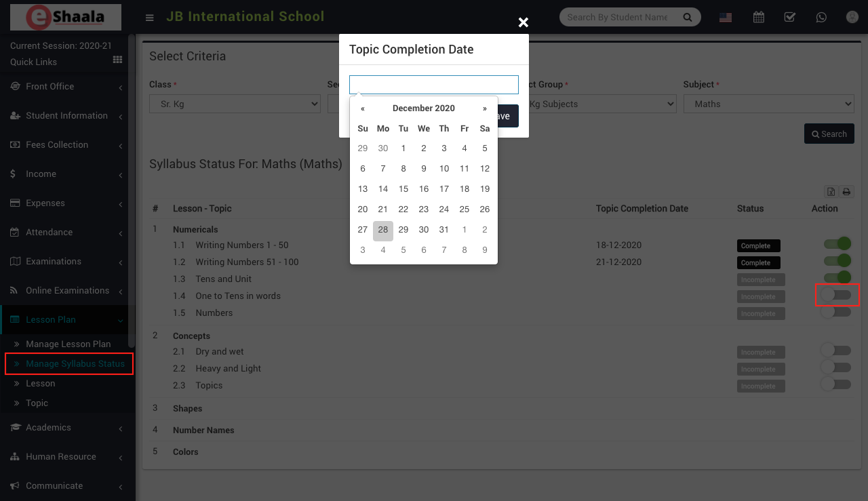The height and width of the screenshot is (501, 868).
Task: Click the US flag language icon
Action: [726, 18]
